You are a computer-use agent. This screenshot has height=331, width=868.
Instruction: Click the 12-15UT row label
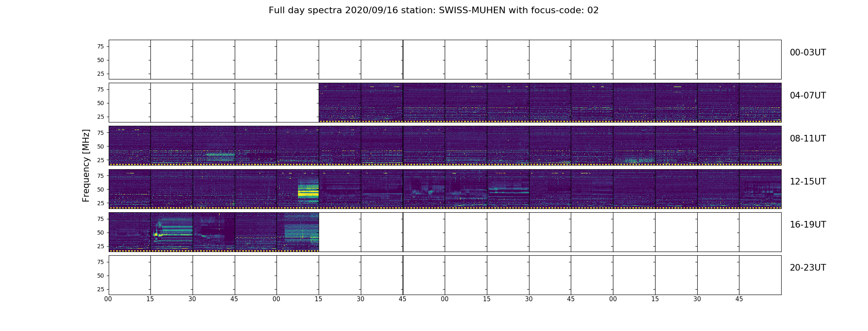coord(808,182)
